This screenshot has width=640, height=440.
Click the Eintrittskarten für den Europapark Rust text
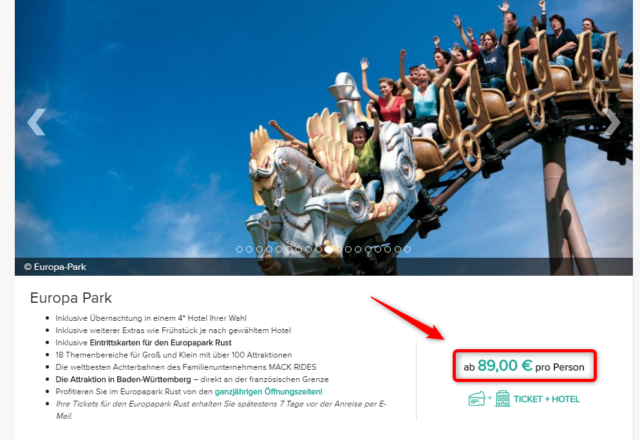point(160,343)
